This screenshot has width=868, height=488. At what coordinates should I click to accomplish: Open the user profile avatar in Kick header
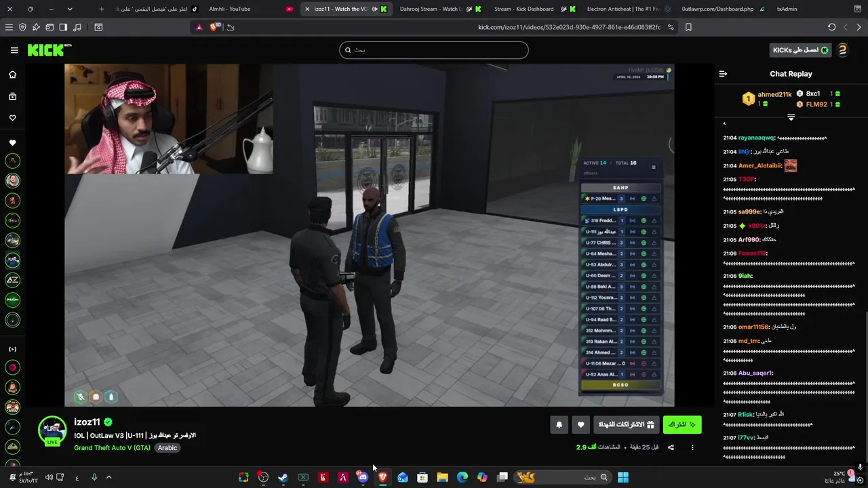click(x=842, y=50)
